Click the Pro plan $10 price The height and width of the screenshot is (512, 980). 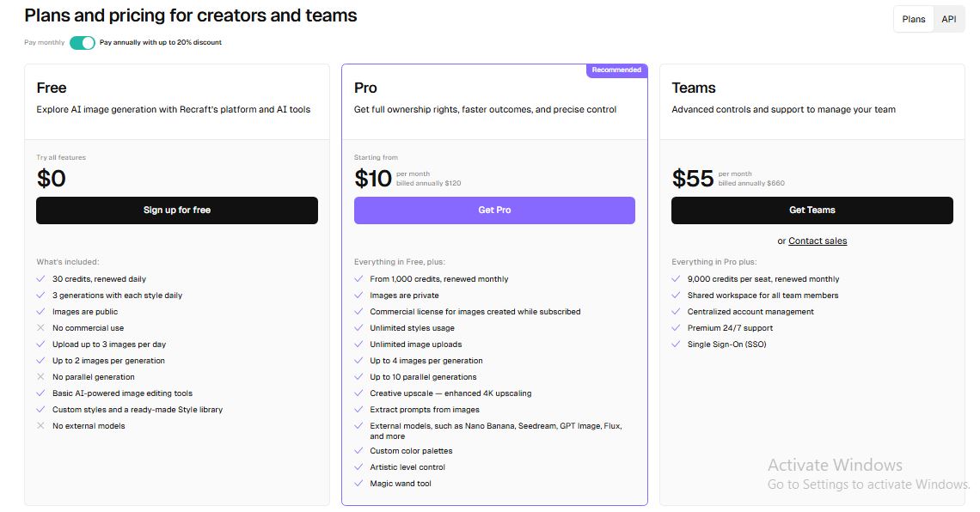[373, 179]
